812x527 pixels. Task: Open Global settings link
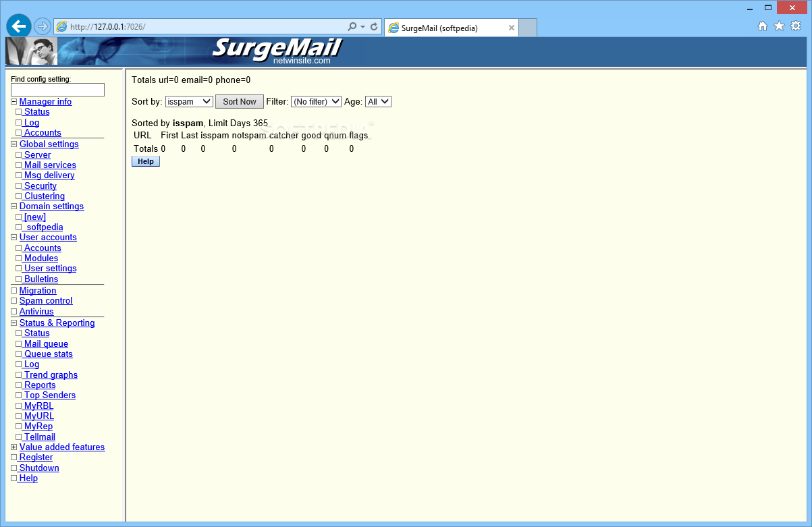point(49,144)
